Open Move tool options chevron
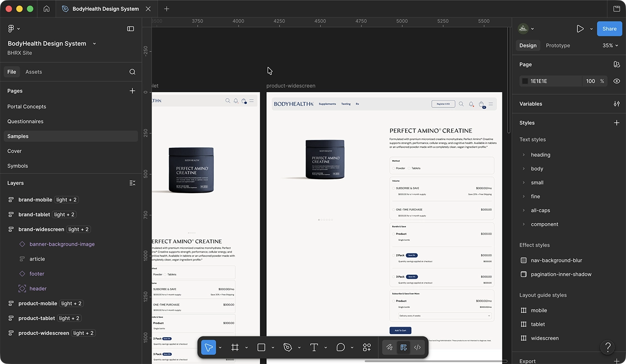This screenshot has width=626, height=364. point(220,347)
